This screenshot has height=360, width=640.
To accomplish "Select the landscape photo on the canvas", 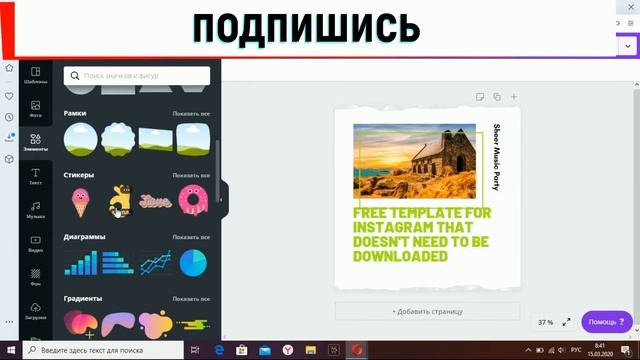I will click(414, 161).
